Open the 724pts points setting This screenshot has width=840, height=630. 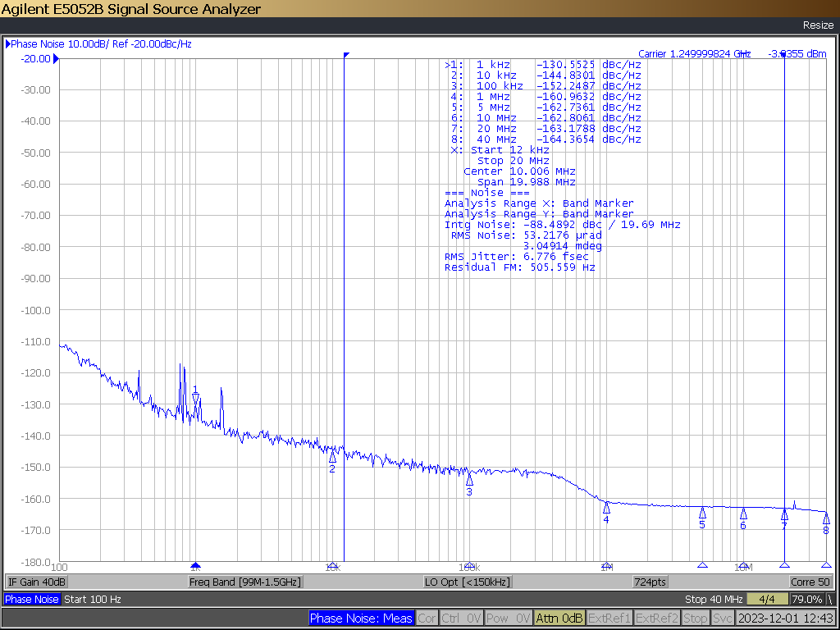click(x=651, y=582)
